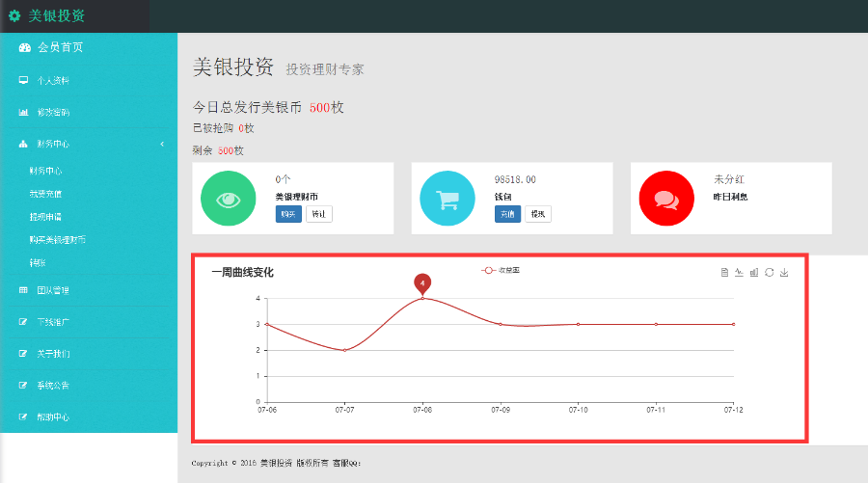Click the 一周曲线变化 chart title

pos(242,272)
